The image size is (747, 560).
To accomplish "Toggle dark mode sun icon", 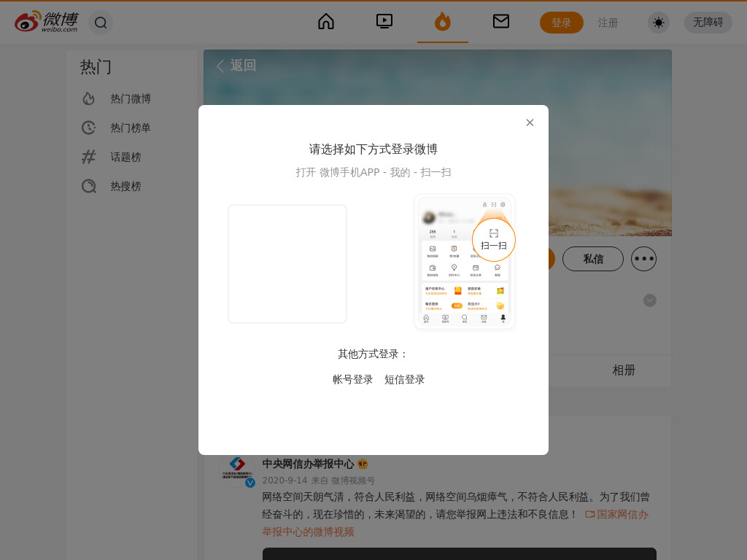I will point(659,23).
